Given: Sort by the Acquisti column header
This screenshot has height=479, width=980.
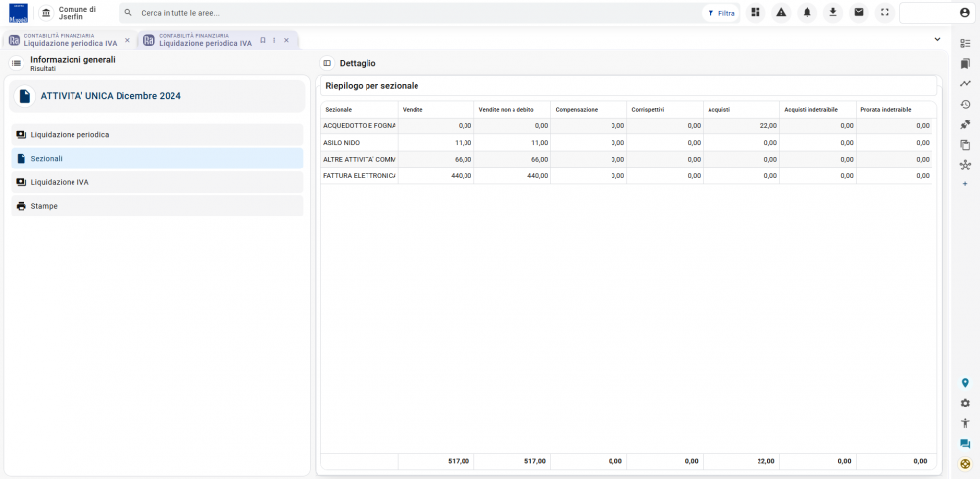Looking at the screenshot, I should tap(741, 110).
